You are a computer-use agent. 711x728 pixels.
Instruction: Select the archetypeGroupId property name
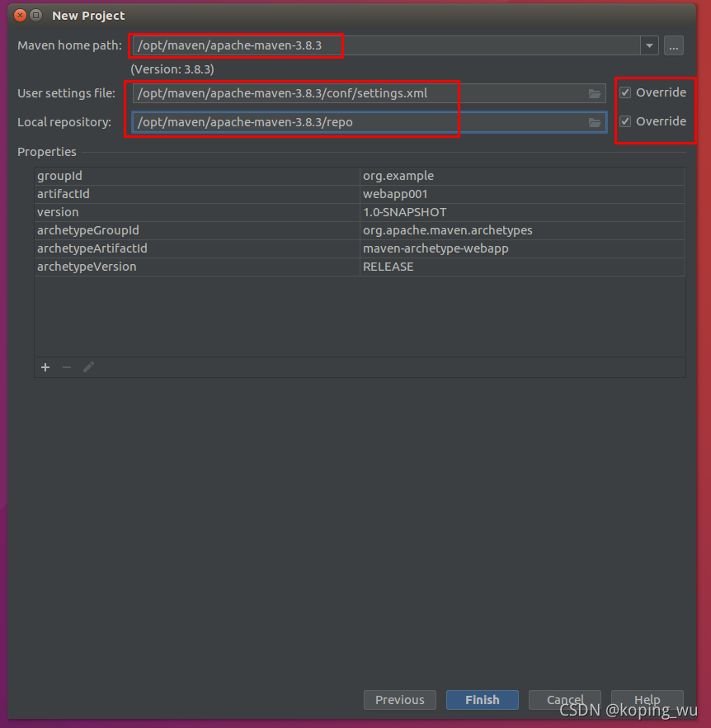[x=87, y=230]
